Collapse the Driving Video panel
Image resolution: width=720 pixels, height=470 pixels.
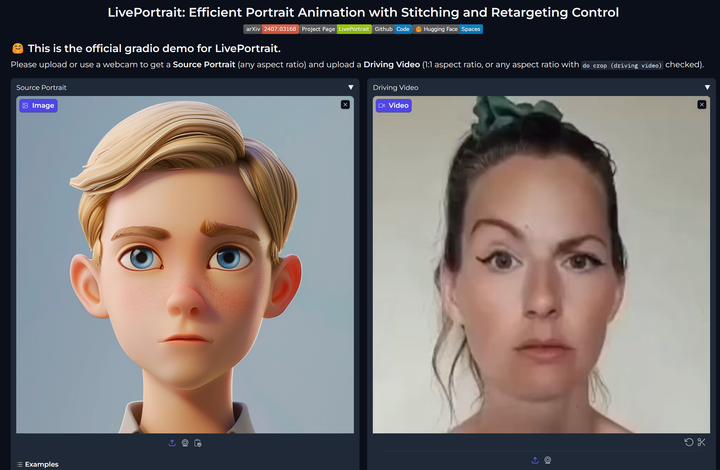pyautogui.click(x=707, y=87)
